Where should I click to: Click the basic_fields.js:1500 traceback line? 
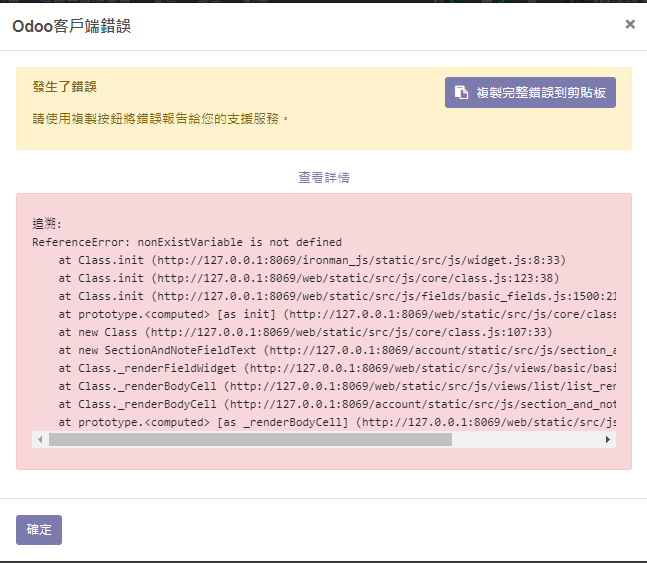(337, 296)
